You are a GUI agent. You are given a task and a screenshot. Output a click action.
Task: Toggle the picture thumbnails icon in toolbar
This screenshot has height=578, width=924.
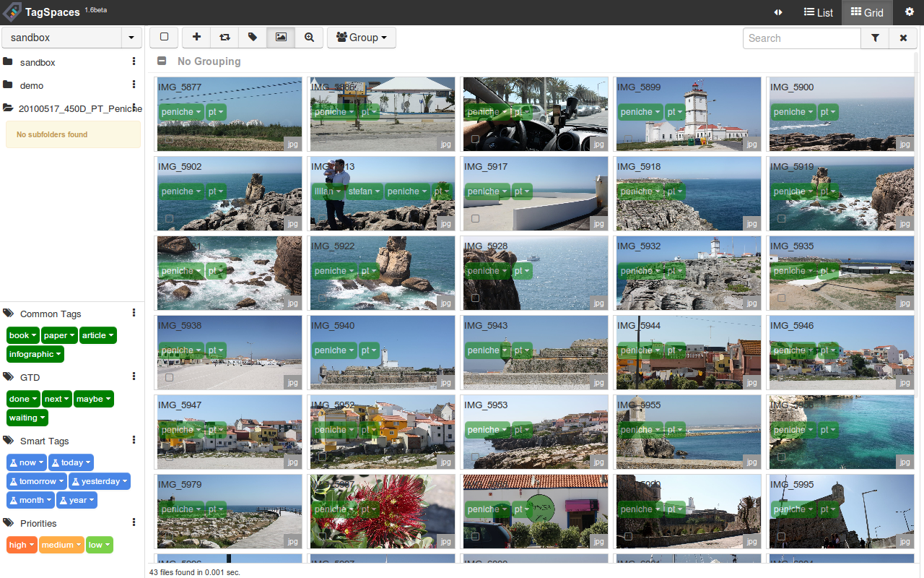point(281,38)
